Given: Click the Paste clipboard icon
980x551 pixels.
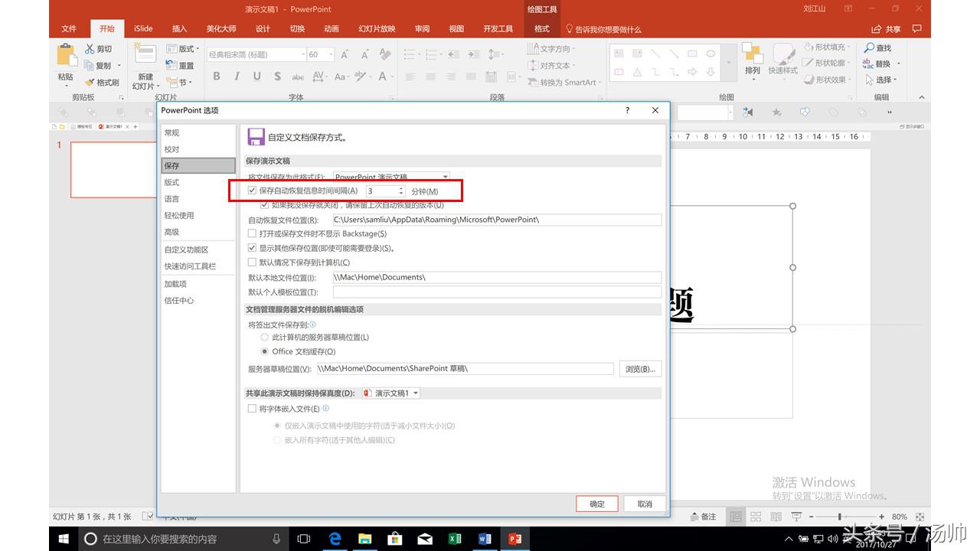Looking at the screenshot, I should click(67, 55).
